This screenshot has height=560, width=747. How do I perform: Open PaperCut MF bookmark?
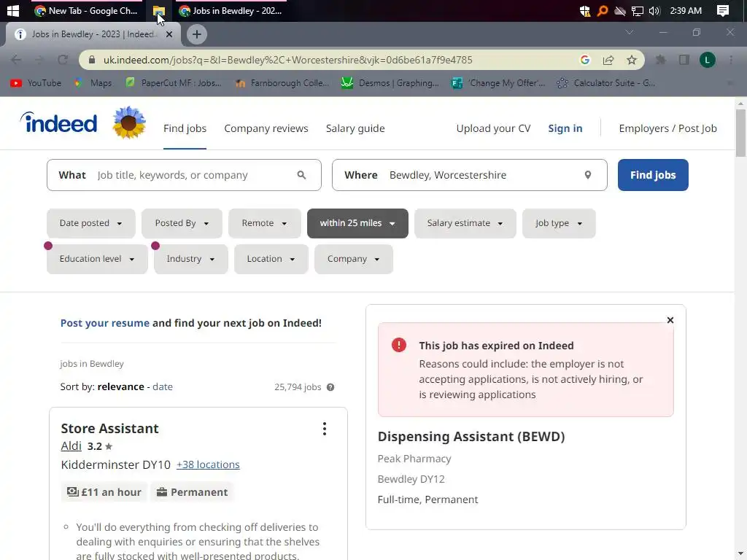click(174, 83)
